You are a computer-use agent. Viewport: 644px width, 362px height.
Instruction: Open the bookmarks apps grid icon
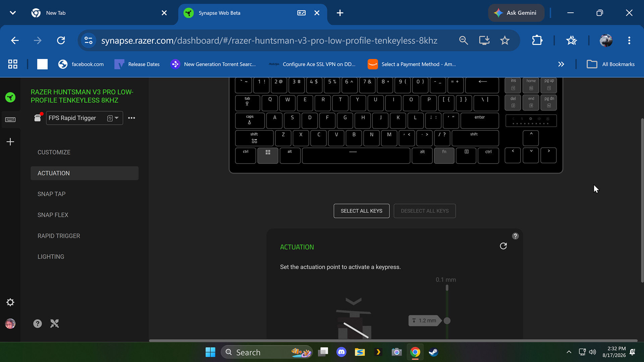tap(13, 64)
